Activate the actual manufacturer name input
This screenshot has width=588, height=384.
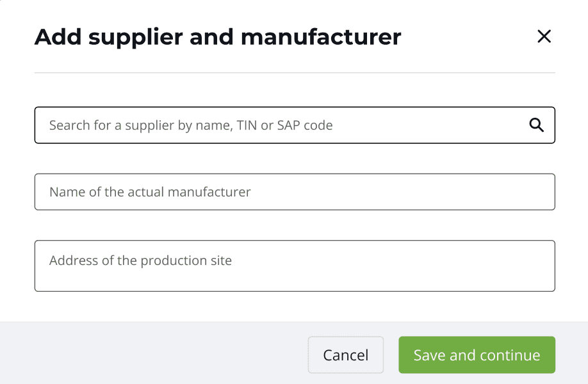click(295, 192)
